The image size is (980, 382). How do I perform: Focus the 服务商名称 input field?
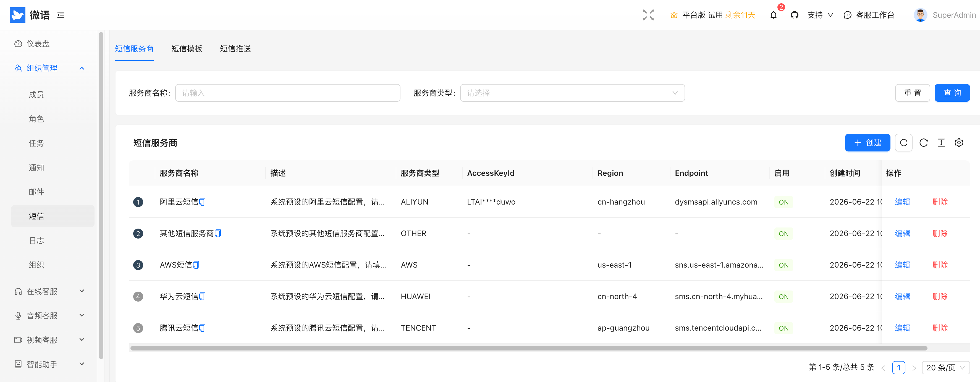click(288, 93)
